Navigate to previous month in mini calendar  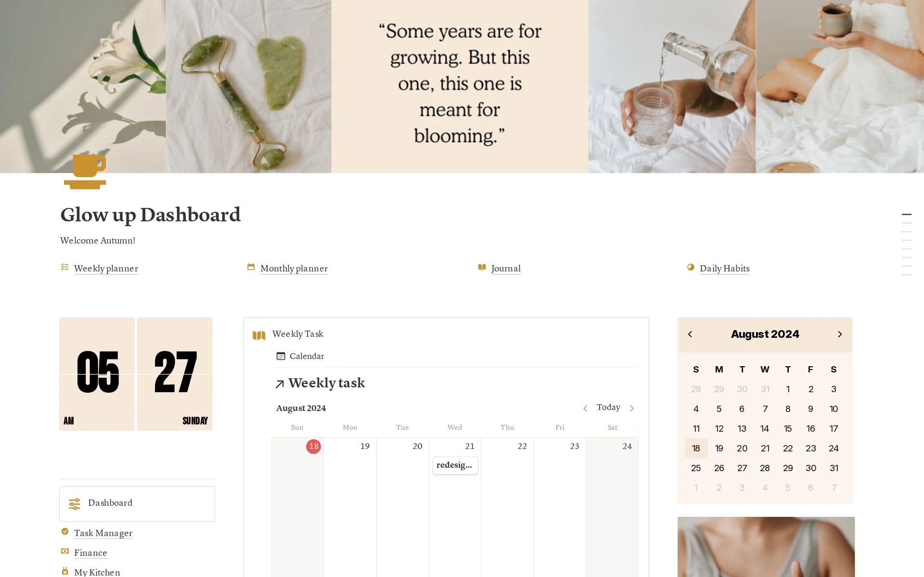click(x=690, y=333)
